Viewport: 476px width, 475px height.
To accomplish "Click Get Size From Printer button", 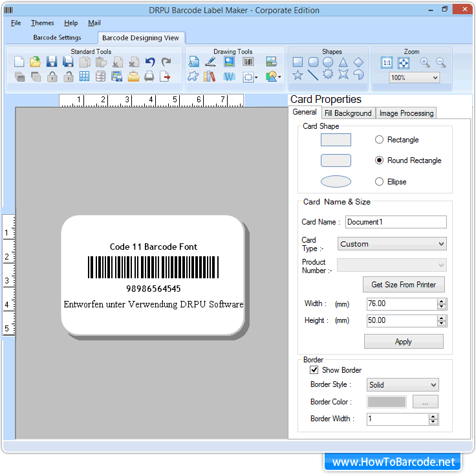I will [x=404, y=284].
